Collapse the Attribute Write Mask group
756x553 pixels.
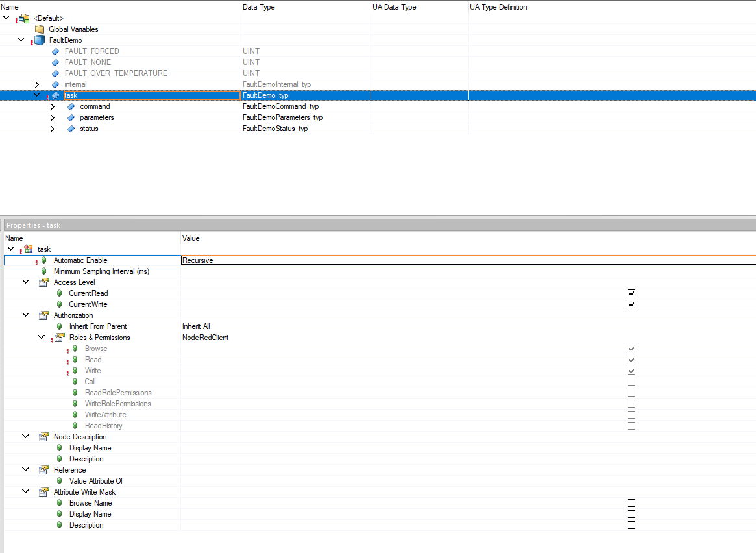pos(25,491)
